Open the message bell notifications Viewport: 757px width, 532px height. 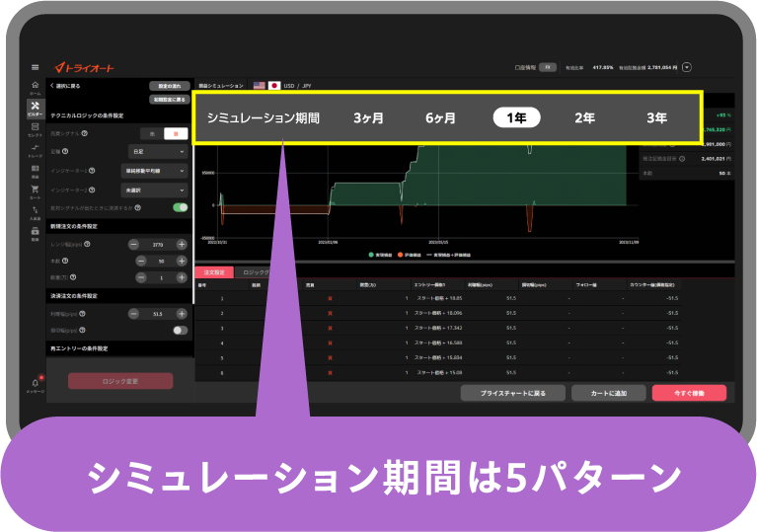click(x=36, y=384)
